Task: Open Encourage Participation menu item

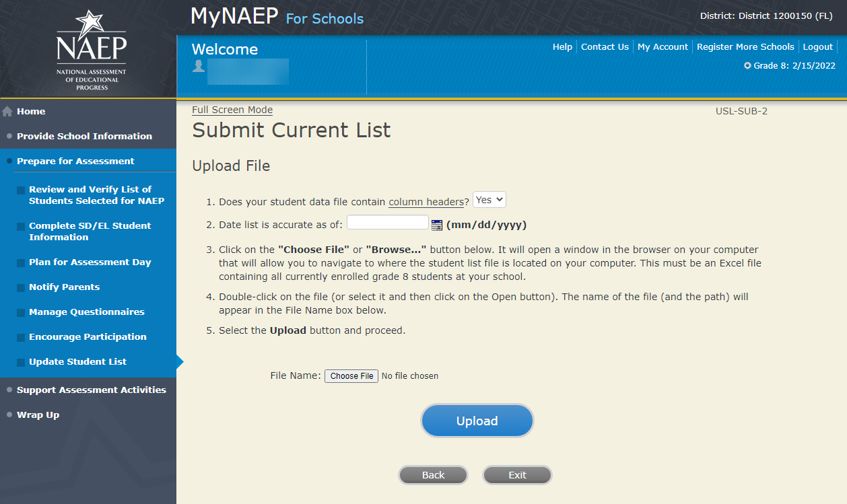Action: tap(88, 336)
